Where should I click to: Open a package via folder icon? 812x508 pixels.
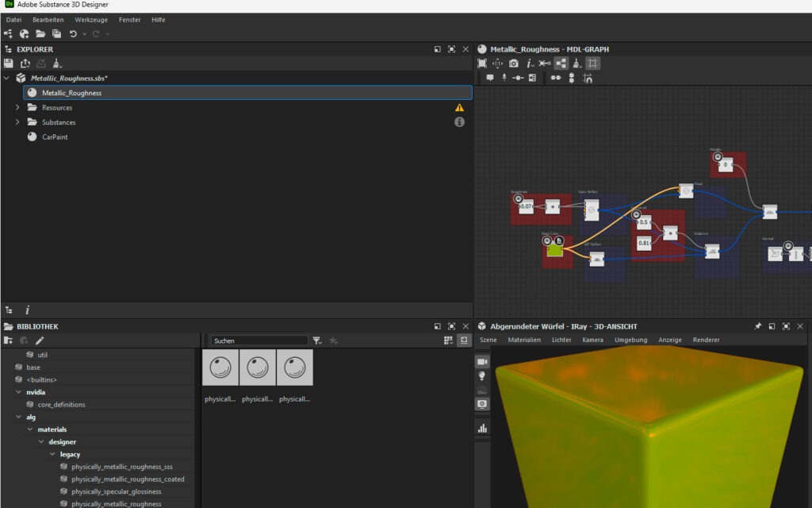pos(40,33)
